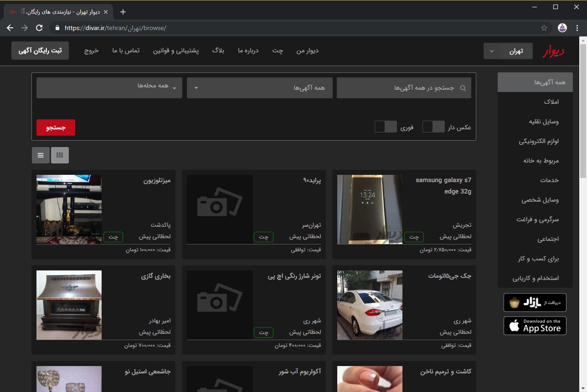Expand the همه آگهی‌ها category dropdown
587x392 pixels.
259,88
